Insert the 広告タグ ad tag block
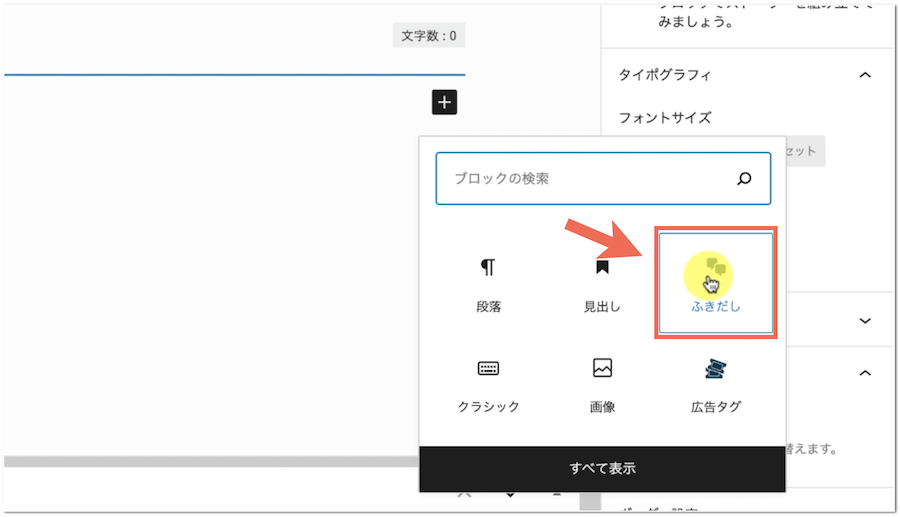Screen dimensions: 900x517 pos(715,384)
